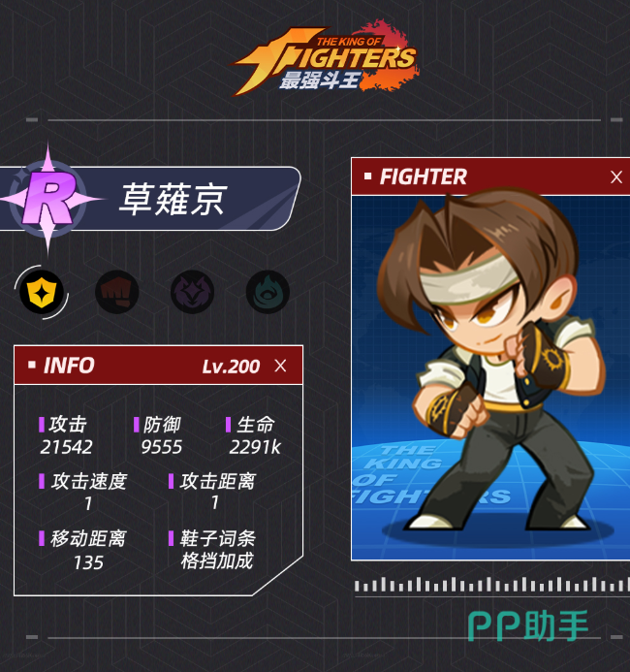Viewport: 630px width, 672px height.
Task: Close the FIGHTER panel
Action: pyautogui.click(x=616, y=177)
